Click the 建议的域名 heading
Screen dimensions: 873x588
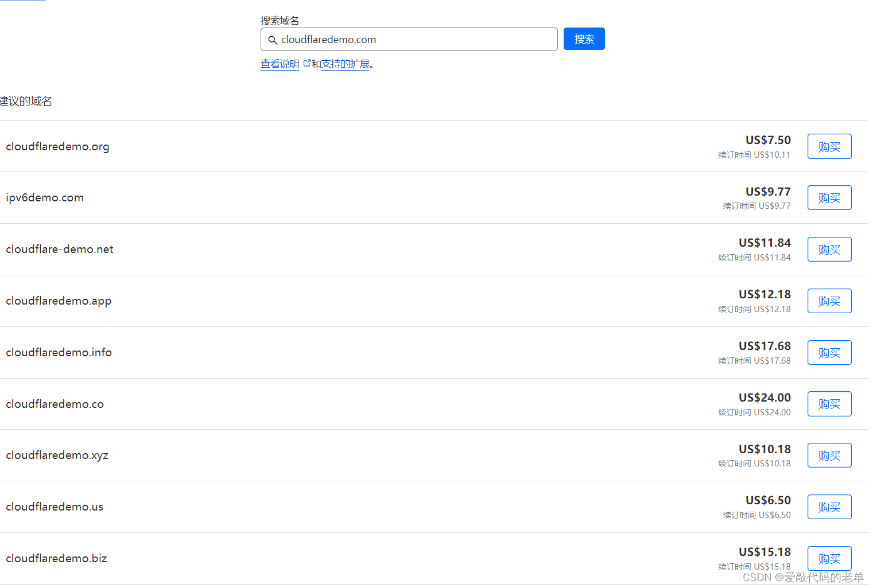point(26,101)
